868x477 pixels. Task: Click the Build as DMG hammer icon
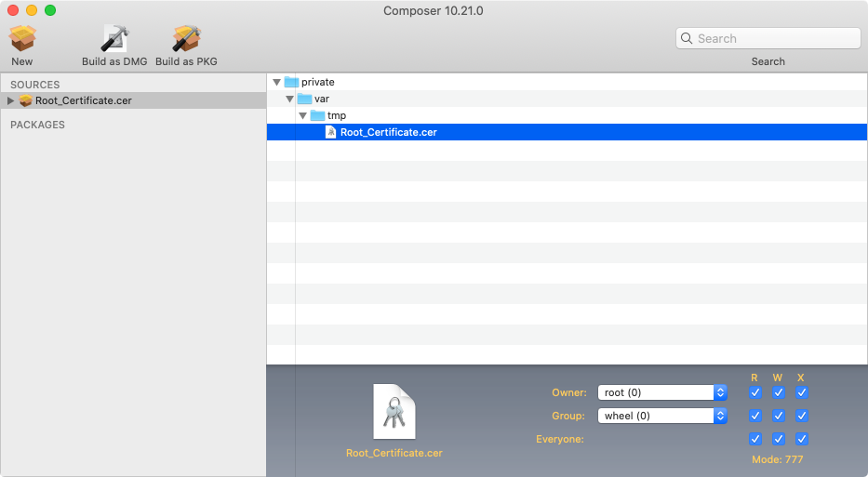pyautogui.click(x=114, y=38)
